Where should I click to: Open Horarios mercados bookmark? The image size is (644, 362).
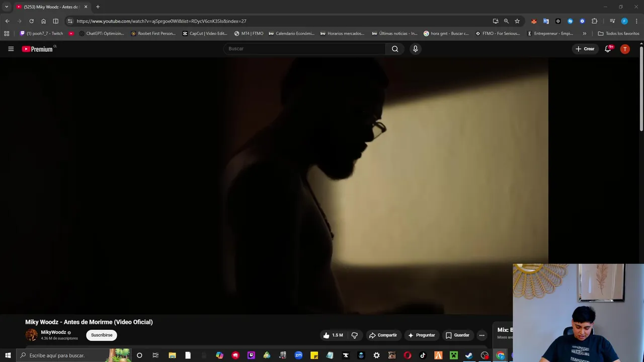[342, 34]
